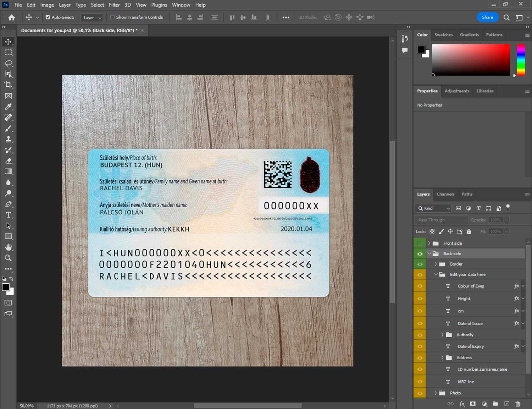Expand the Border layer group
Image resolution: width=532 pixels, height=409 pixels.
pos(436,264)
